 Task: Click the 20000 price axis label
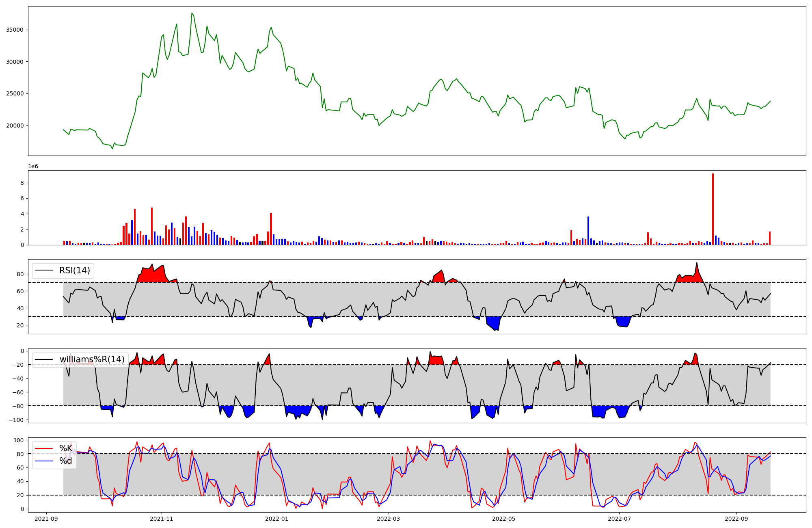15,126
